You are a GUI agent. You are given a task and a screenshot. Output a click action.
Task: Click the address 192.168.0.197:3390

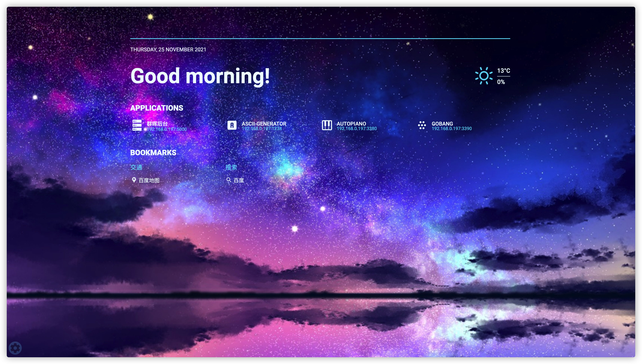click(x=451, y=129)
